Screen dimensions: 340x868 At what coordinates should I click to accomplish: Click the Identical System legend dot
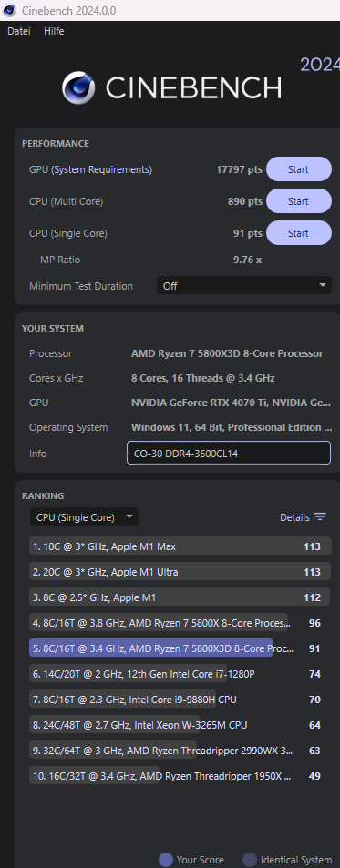click(x=250, y=860)
